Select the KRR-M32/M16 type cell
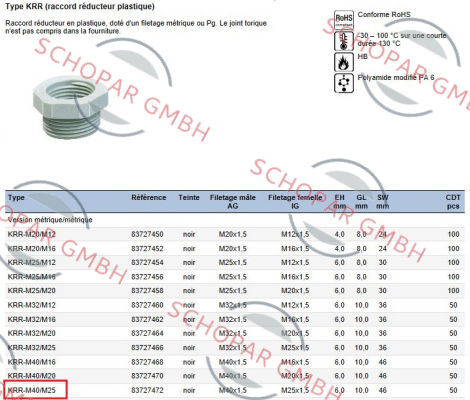 click(x=32, y=319)
